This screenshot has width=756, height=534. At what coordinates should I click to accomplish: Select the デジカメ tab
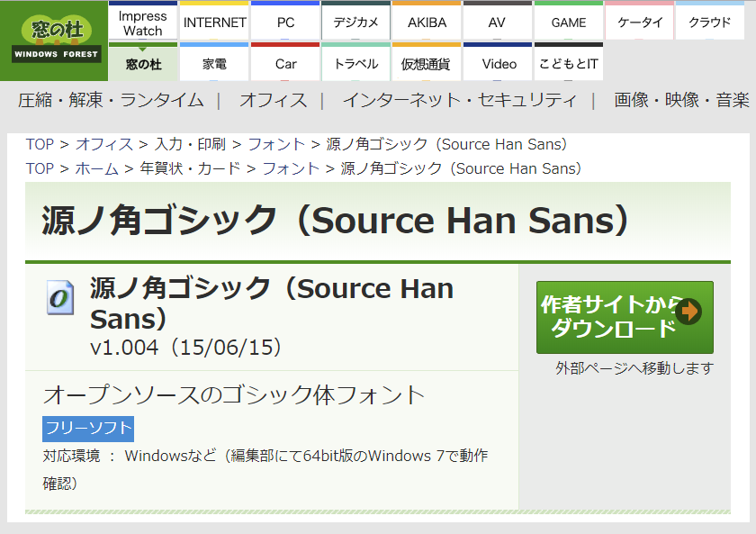355,23
